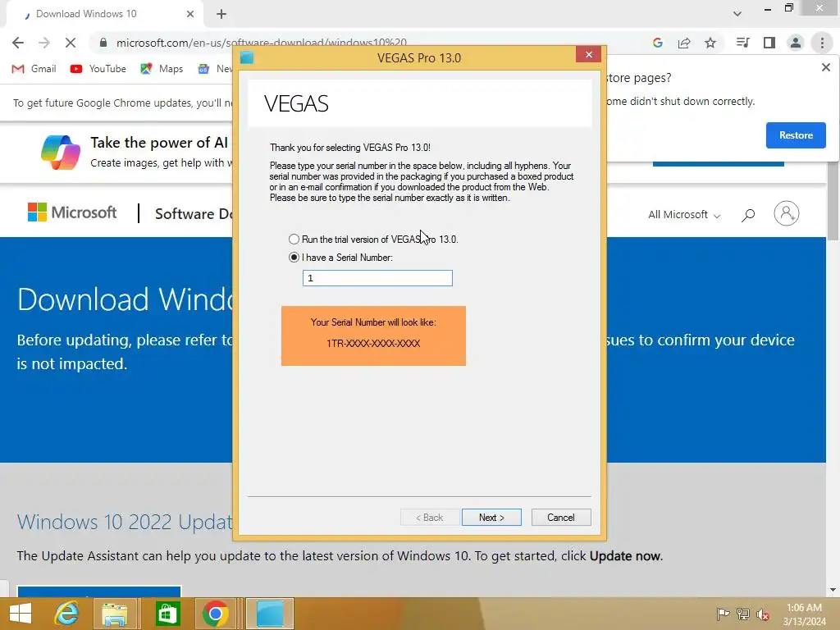This screenshot has width=840, height=630.
Task: Bookmark this page with star icon
Action: click(710, 43)
